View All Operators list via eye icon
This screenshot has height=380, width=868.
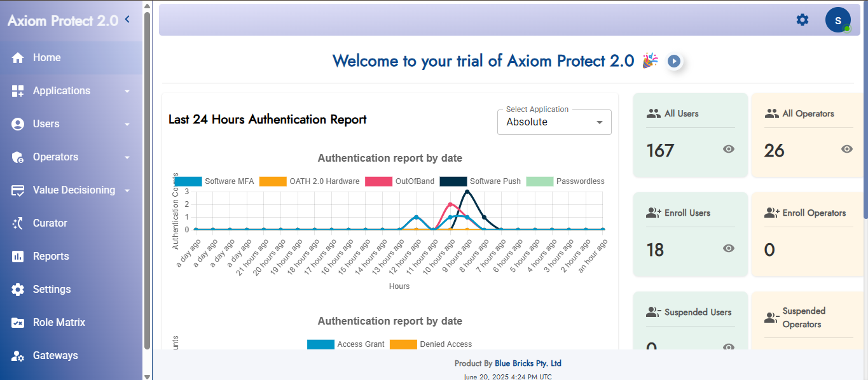point(847,149)
